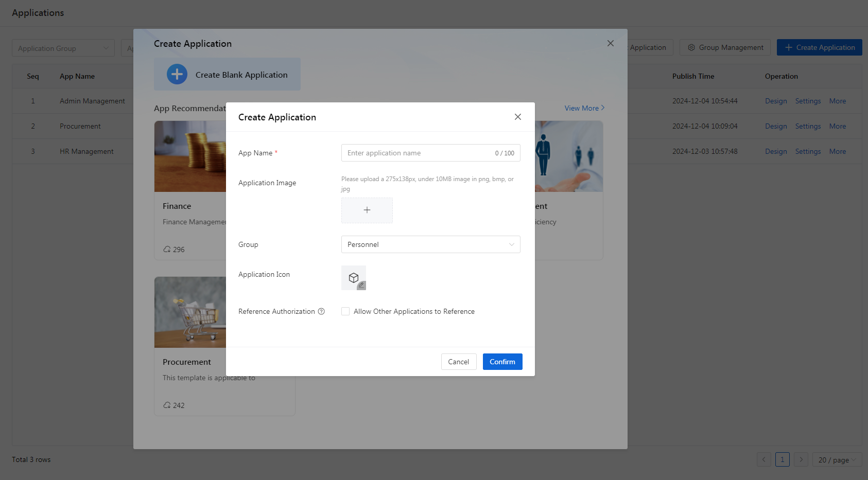The image size is (868, 480).
Task: Click the Reference Authorization help icon
Action: coord(321,312)
